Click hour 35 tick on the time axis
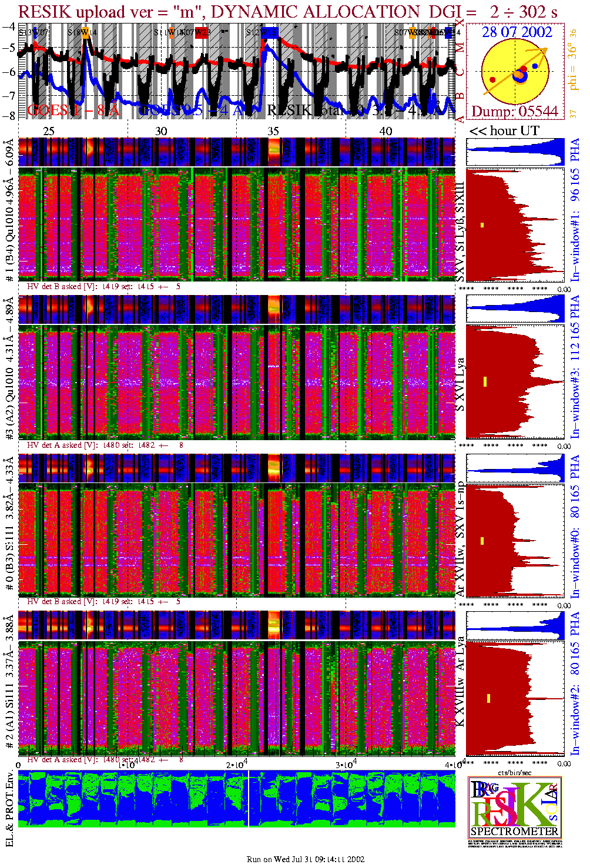This screenshot has height=868, width=590. pos(273,131)
